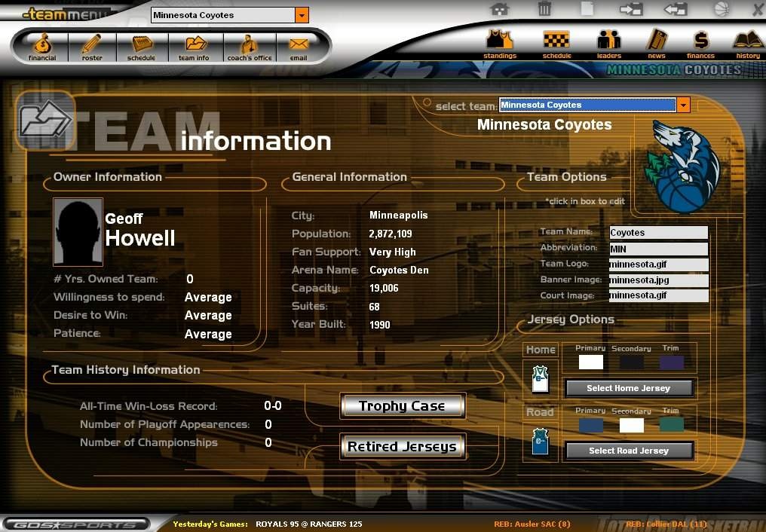Click the Trophy Case button
This screenshot has width=766, height=532.
(402, 406)
